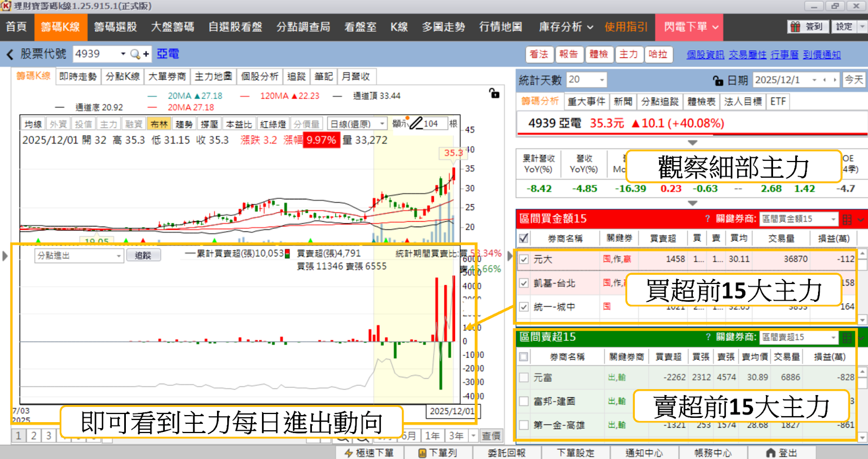The height and width of the screenshot is (459, 868).
Task: Switch to the 即時走勢 tab
Action: 78,76
